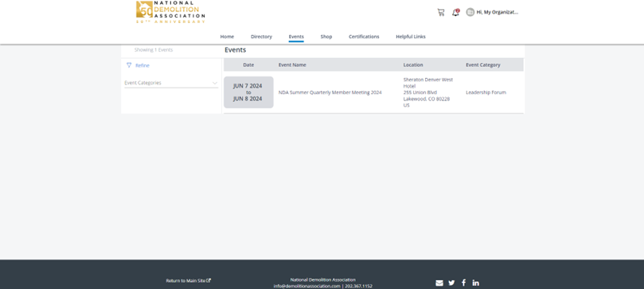Open the Helpful Links menu item
Viewport: 644px width, 289px height.
[x=411, y=37]
